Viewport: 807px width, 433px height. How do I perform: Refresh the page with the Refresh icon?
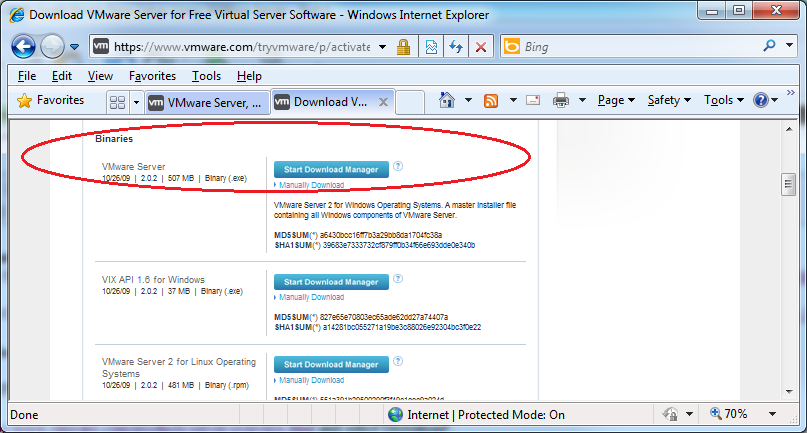[455, 47]
